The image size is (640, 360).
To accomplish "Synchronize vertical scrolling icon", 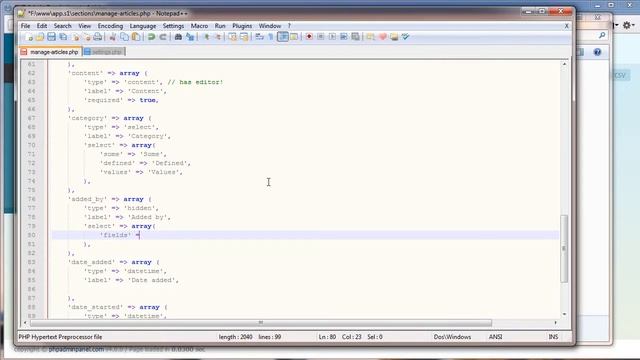I will (x=233, y=37).
